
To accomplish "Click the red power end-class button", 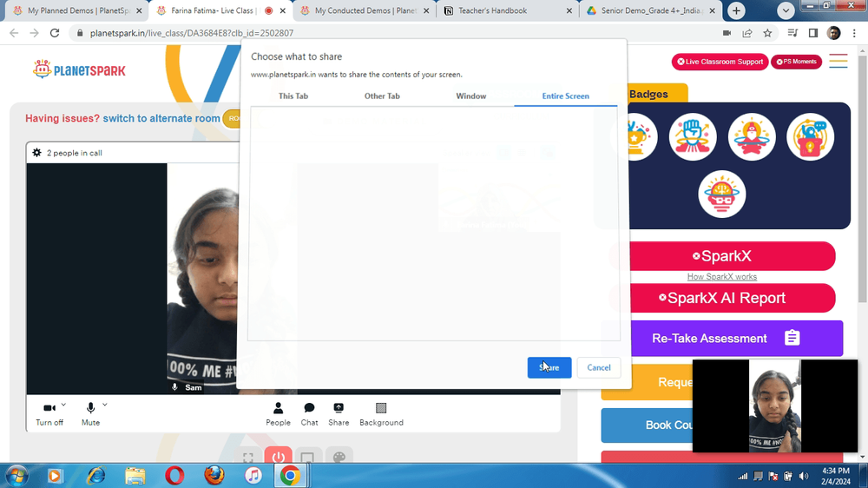I will coord(278,457).
